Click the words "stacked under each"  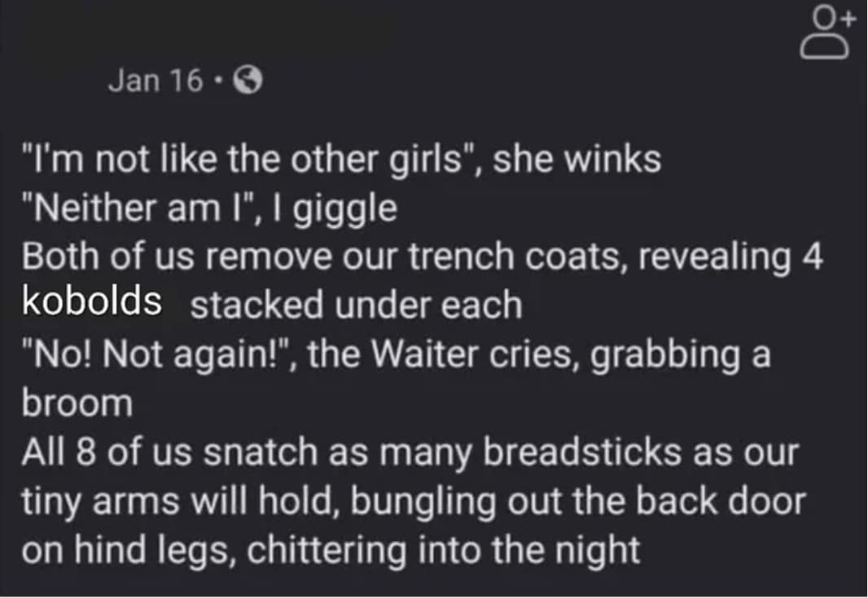pyautogui.click(x=356, y=306)
